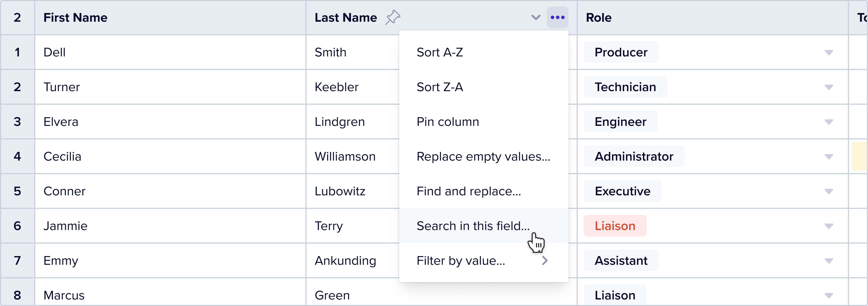Screen dimensions: 868x306
Task: Click the First Name column header
Action: click(75, 18)
